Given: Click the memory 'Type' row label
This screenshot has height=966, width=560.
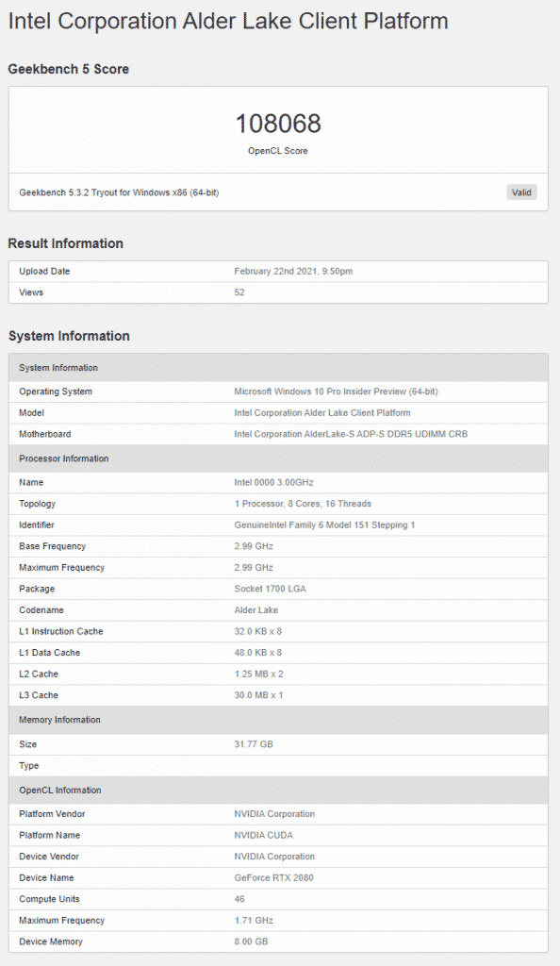Looking at the screenshot, I should coord(29,765).
